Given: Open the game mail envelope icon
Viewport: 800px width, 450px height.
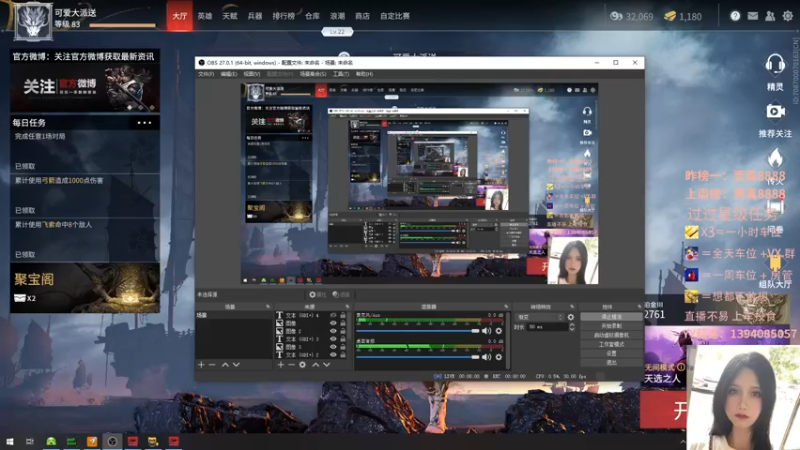Looking at the screenshot, I should pos(753,16).
